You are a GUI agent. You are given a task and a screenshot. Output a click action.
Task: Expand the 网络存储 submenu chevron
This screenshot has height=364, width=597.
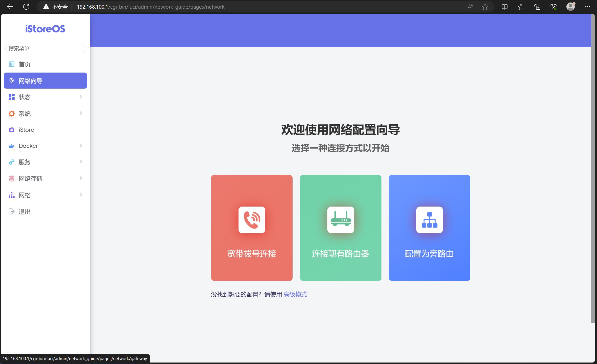click(81, 178)
